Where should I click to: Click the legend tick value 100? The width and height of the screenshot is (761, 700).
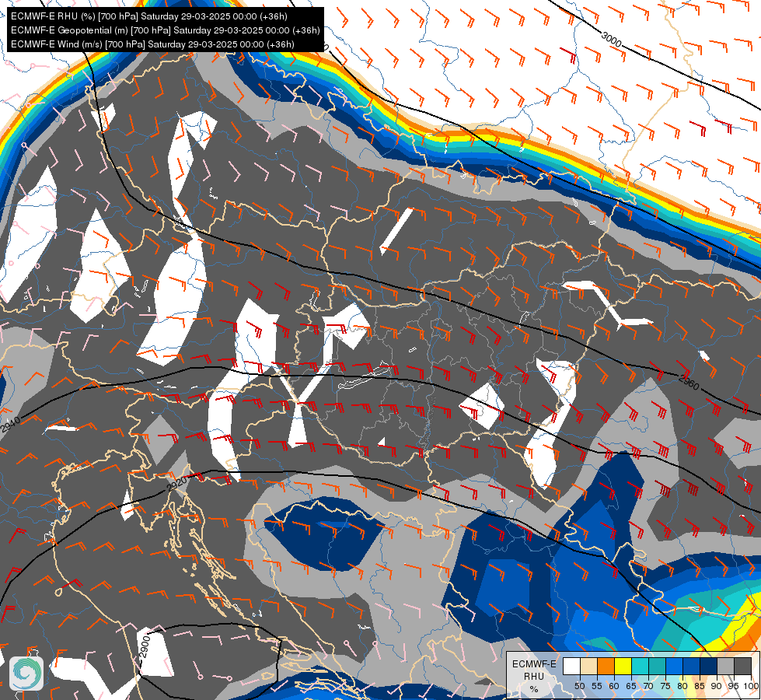point(751,686)
